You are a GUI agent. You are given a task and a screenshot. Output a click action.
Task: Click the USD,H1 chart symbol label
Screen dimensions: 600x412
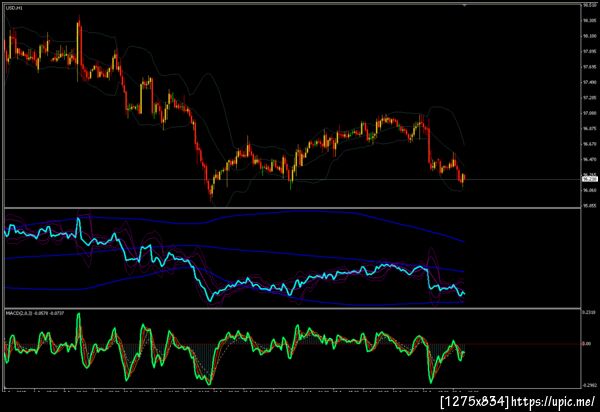pyautogui.click(x=13, y=8)
